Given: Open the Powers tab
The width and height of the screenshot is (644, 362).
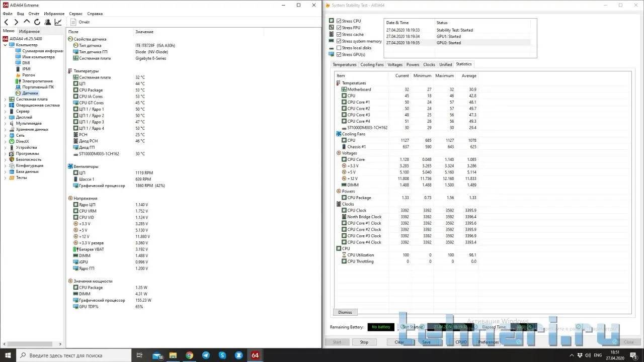Looking at the screenshot, I should point(413,64).
